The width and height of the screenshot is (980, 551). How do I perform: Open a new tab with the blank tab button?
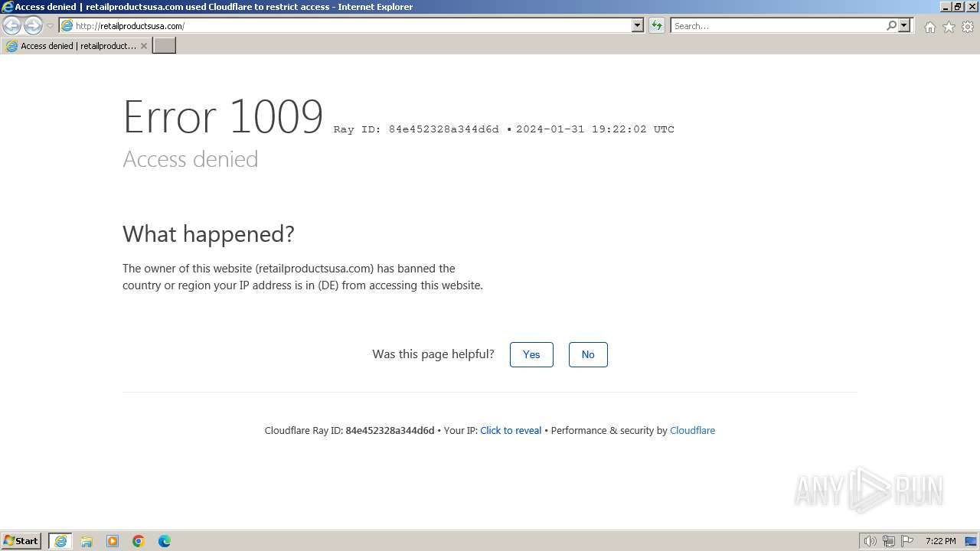pyautogui.click(x=165, y=46)
